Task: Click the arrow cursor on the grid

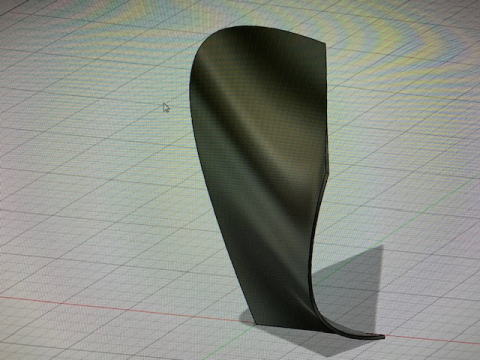Action: pos(166,108)
